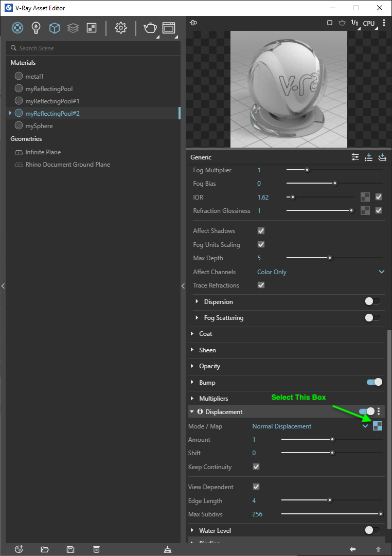Open the Render Elements layers tab
The height and width of the screenshot is (556, 392).
pyautogui.click(x=73, y=28)
